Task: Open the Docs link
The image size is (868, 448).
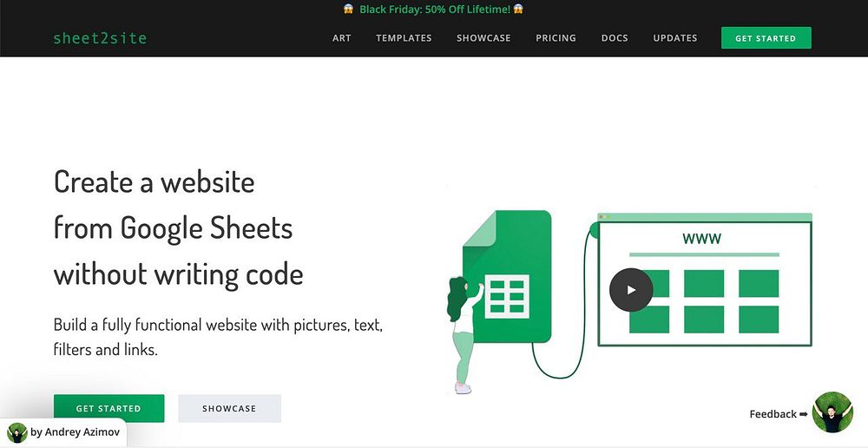Action: click(x=615, y=38)
